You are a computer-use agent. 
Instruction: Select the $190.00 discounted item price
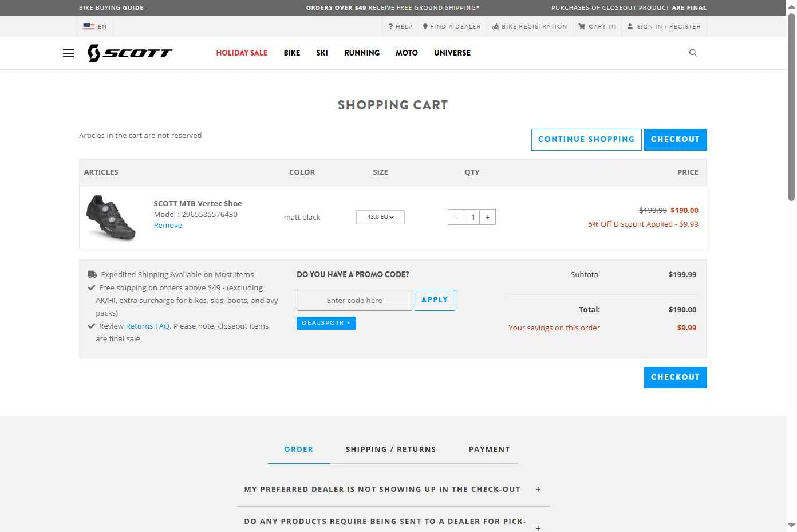tap(684, 211)
